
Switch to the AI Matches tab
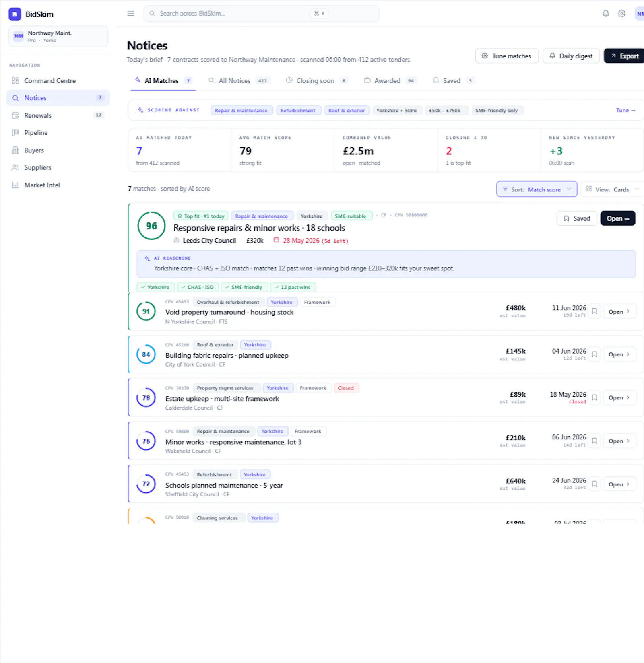click(x=163, y=81)
